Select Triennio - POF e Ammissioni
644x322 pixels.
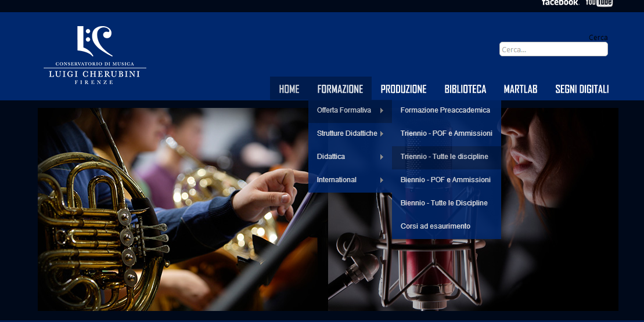447,133
